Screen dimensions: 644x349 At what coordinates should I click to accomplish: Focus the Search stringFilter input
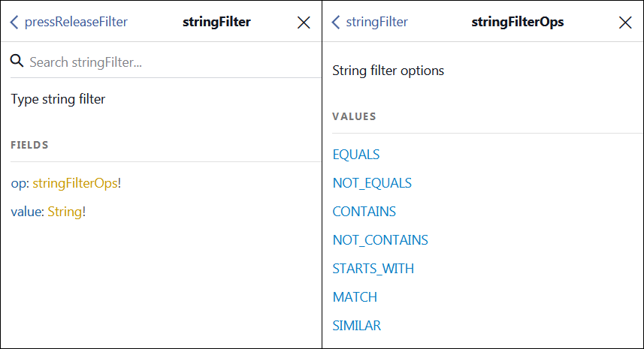click(x=165, y=62)
